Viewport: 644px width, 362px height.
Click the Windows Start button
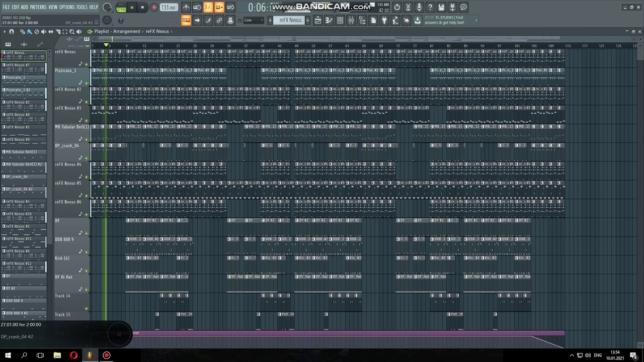pyautogui.click(x=8, y=355)
